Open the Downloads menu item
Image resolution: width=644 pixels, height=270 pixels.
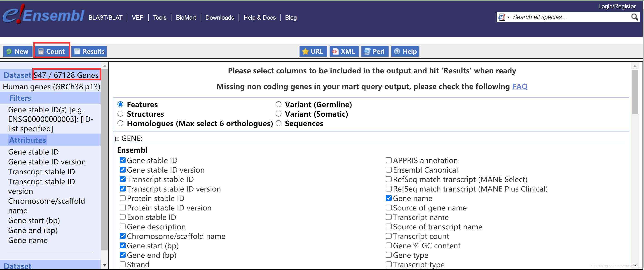[220, 17]
